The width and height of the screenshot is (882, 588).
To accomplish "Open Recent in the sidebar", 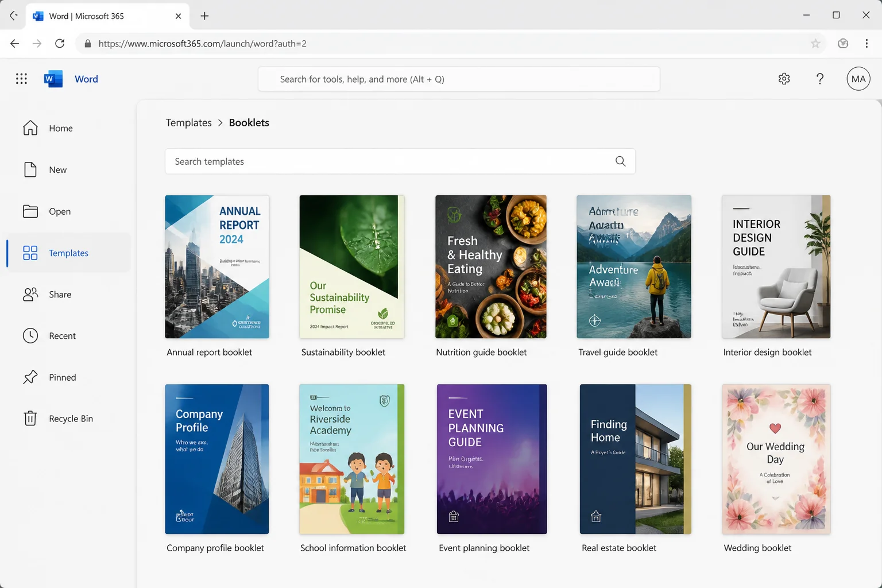I will coord(68,336).
